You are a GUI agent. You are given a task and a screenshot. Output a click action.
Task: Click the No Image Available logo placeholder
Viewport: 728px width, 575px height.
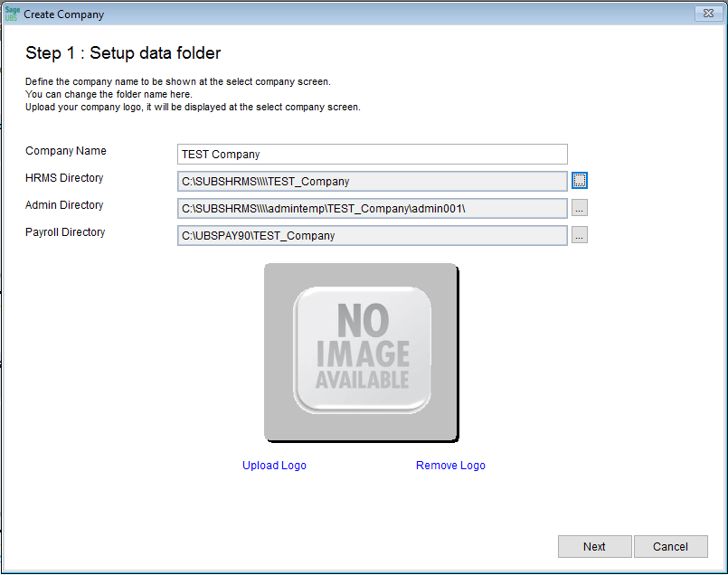click(361, 353)
